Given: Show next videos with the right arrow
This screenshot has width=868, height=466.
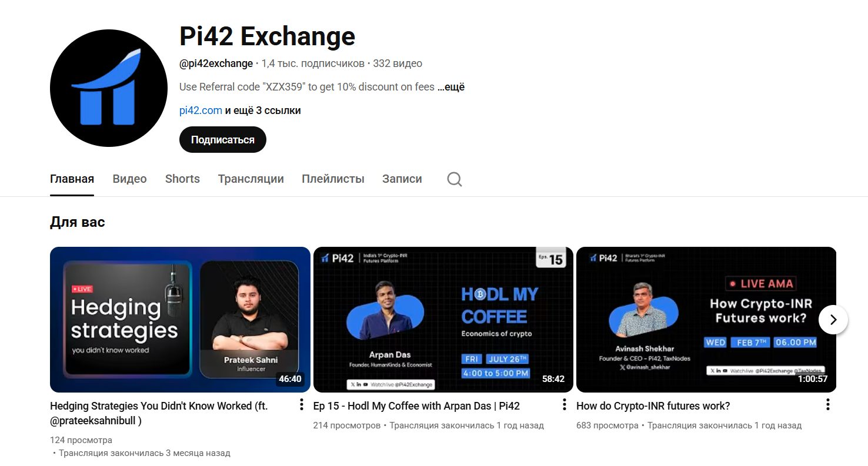Looking at the screenshot, I should [833, 320].
